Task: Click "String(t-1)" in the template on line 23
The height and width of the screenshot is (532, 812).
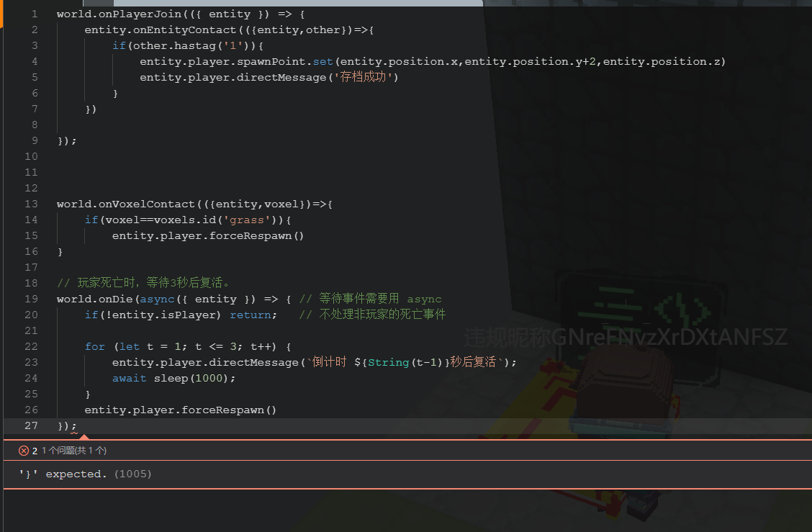Action: tap(405, 362)
